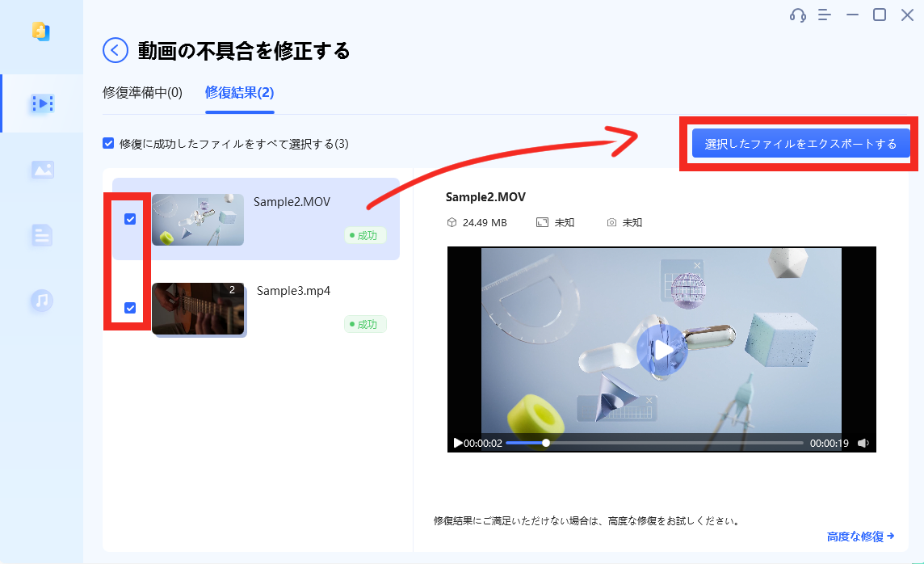
Task: Switch to 修復準備中(0) tab
Action: click(143, 92)
